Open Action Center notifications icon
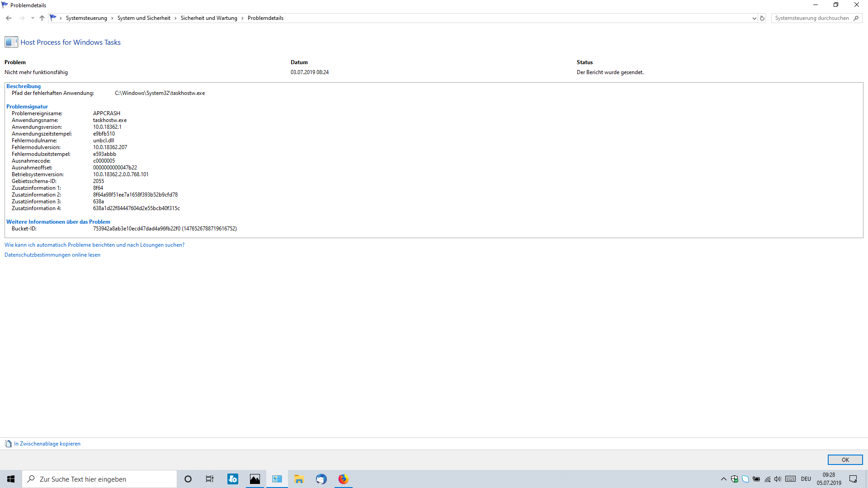868x488 pixels. [x=853, y=479]
